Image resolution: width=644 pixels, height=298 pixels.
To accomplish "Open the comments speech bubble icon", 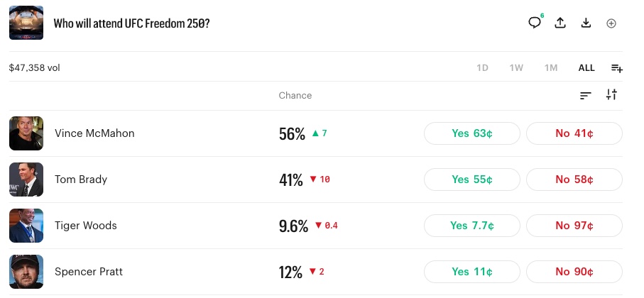I will (x=535, y=23).
